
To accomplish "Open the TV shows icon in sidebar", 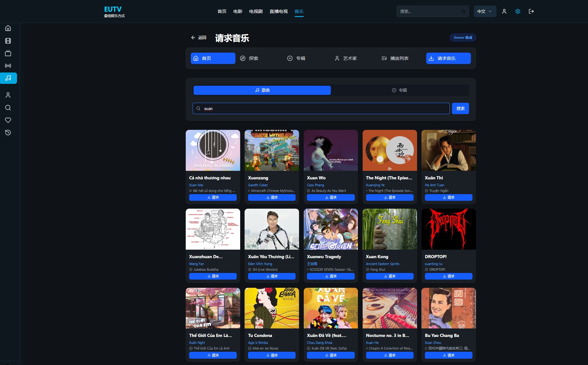I will click(8, 53).
